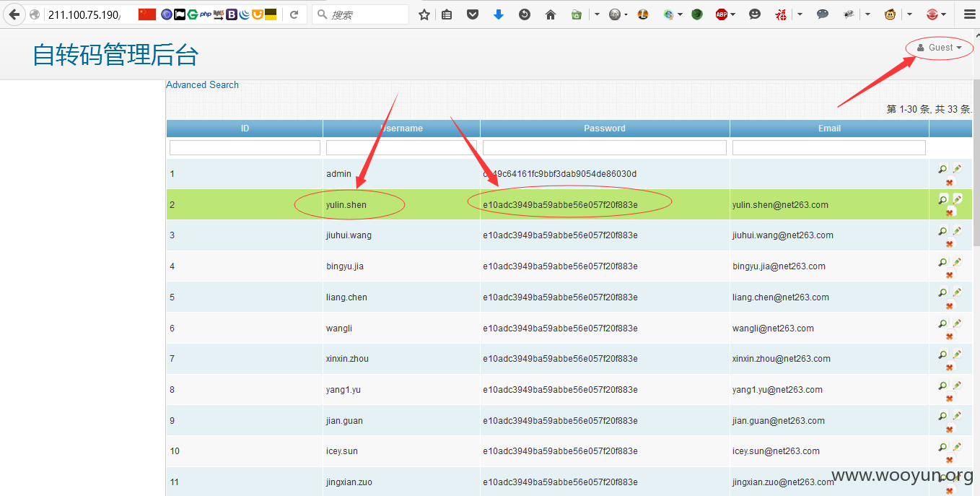Click the Bootstrap B icon in address bar
980x496 pixels.
[231, 14]
